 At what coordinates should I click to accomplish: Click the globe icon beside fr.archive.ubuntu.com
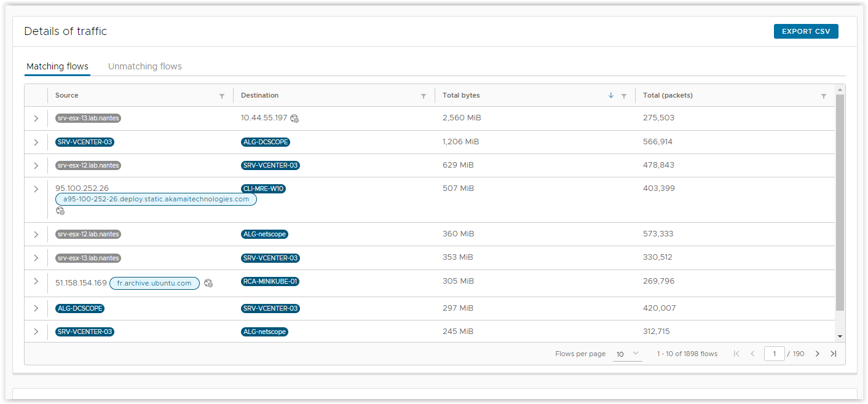[x=208, y=283]
